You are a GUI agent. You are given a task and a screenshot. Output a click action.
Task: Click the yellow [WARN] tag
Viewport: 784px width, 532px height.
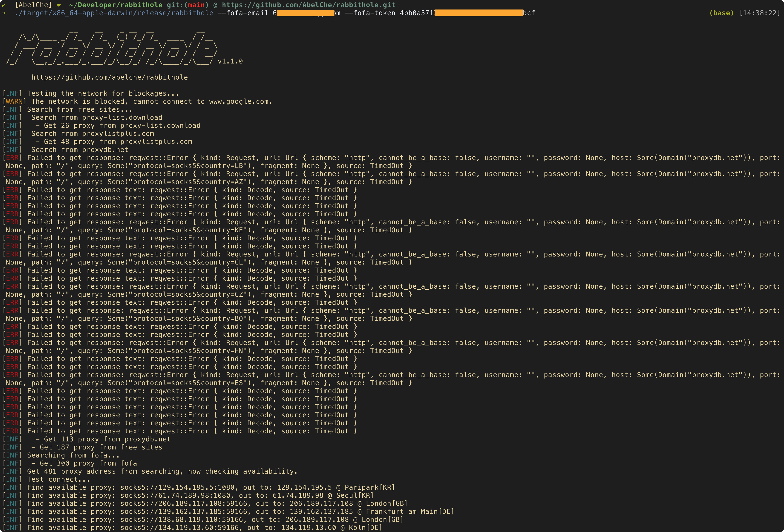(x=14, y=102)
